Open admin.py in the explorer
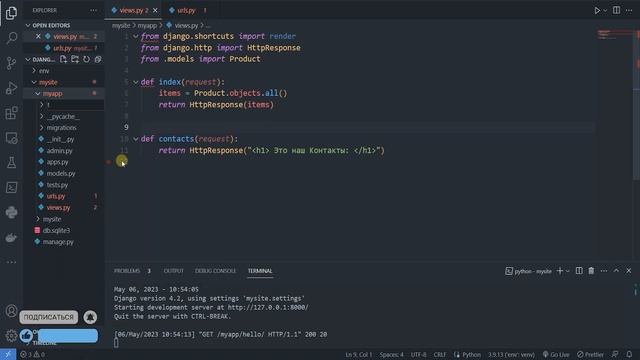The height and width of the screenshot is (360, 640). pos(60,151)
